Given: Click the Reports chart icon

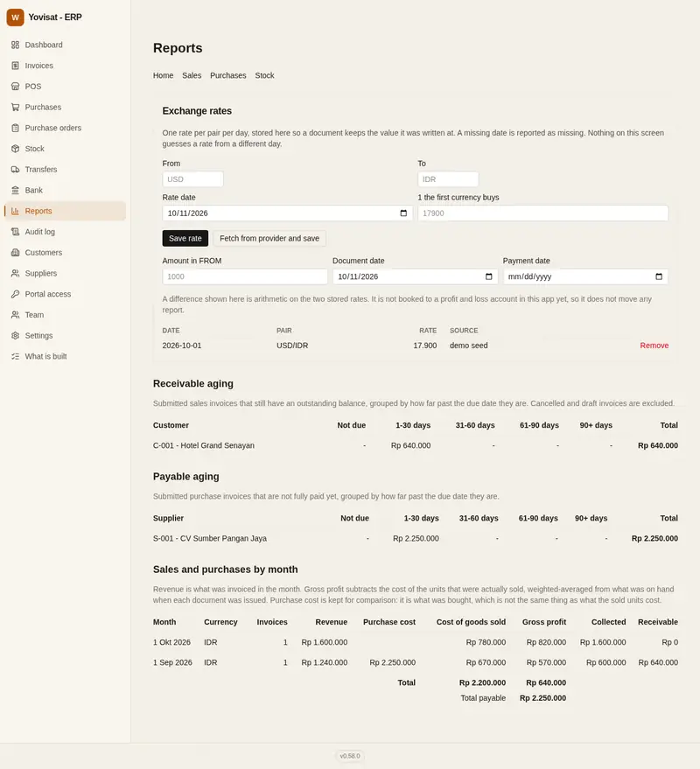Looking at the screenshot, I should 15,211.
